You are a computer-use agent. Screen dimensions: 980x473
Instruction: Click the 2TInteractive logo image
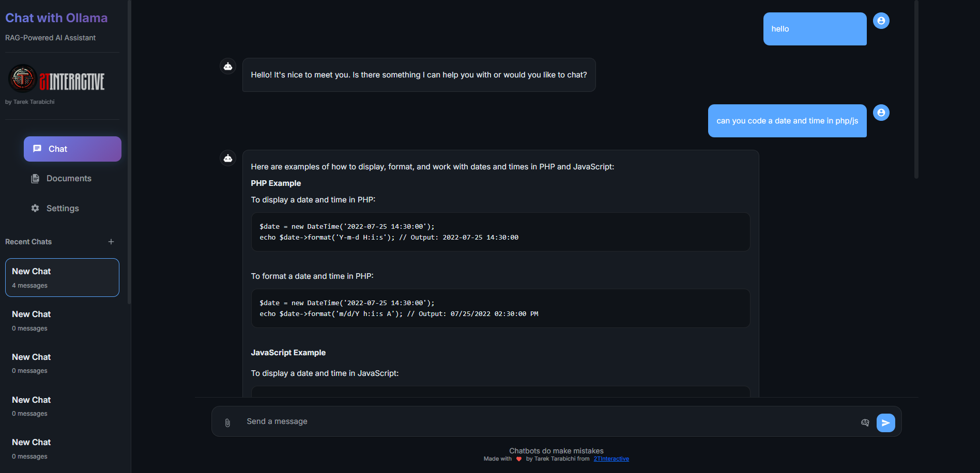tap(57, 80)
